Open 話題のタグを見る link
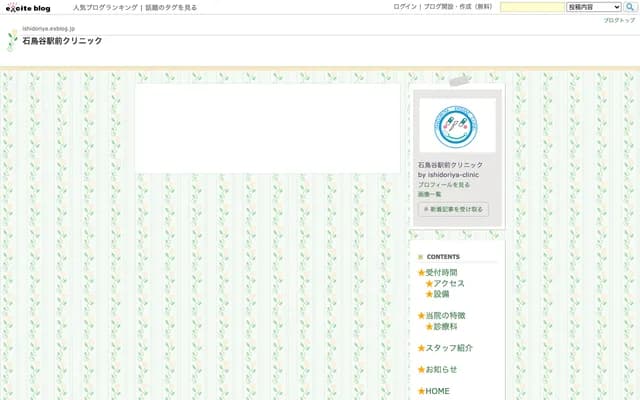The width and height of the screenshot is (640, 400). pyautogui.click(x=171, y=7)
